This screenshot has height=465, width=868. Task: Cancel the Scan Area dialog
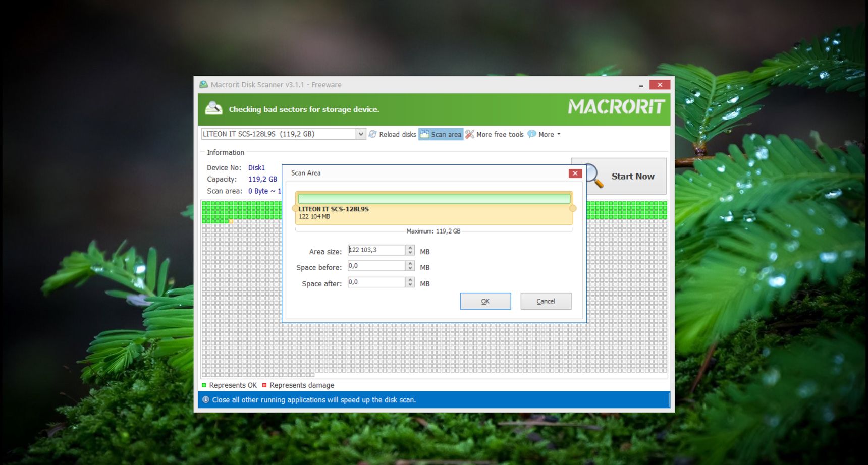click(x=546, y=301)
